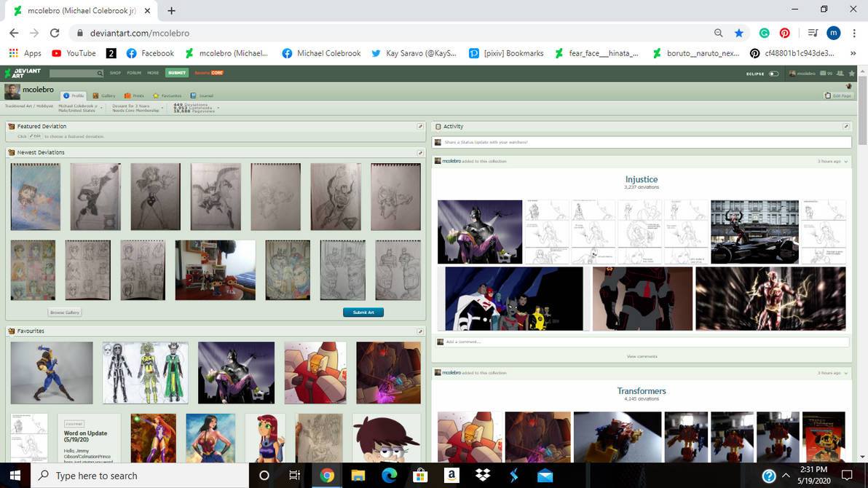Click the YouTube bookmark
868x488 pixels.
[x=74, y=53]
